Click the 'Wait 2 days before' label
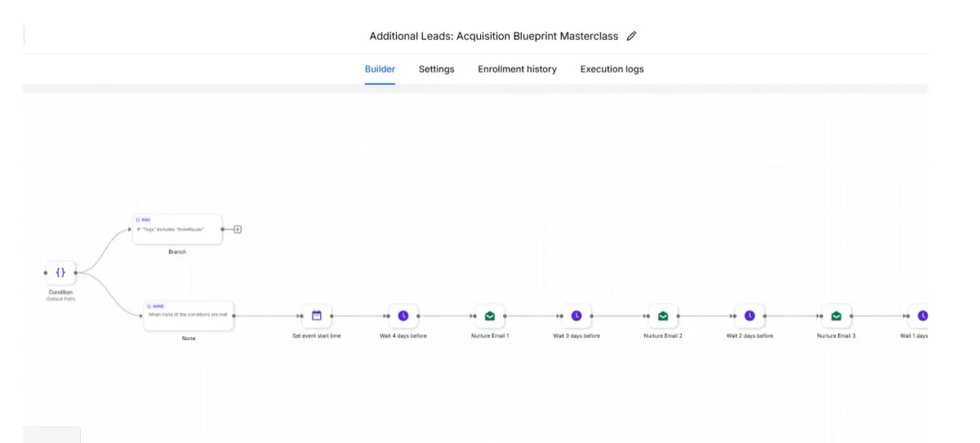 (x=750, y=336)
